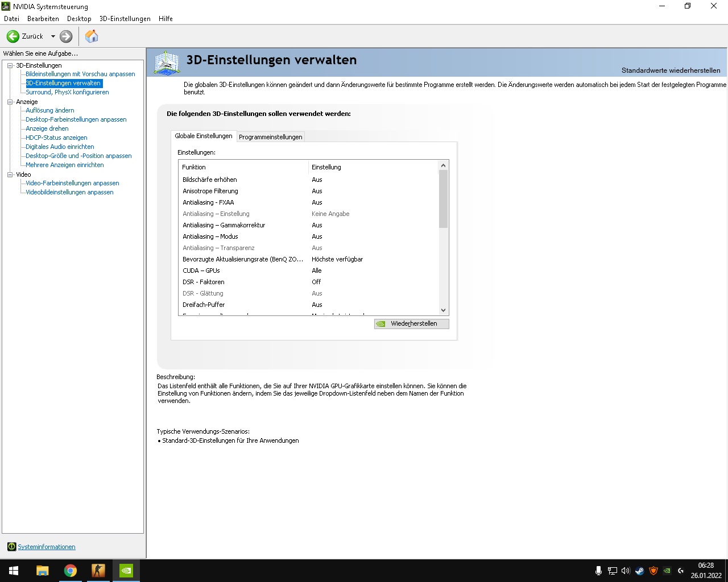The height and width of the screenshot is (582, 728).
Task: Click the Höchste verfügbar value
Action: 337,259
